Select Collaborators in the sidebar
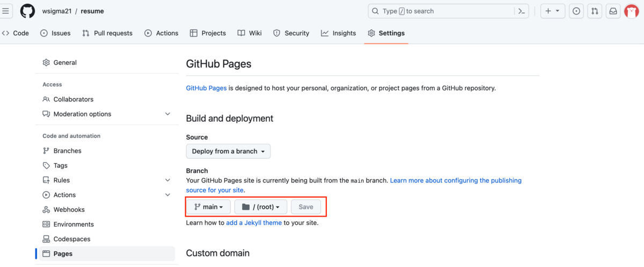Screen dimensions: 644x267 click(x=73, y=99)
